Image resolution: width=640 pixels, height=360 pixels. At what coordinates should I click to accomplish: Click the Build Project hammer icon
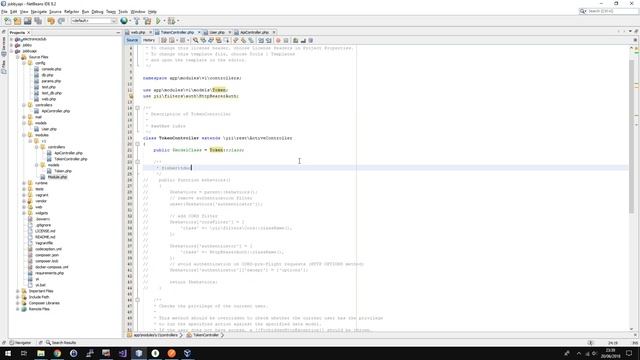pos(137,21)
